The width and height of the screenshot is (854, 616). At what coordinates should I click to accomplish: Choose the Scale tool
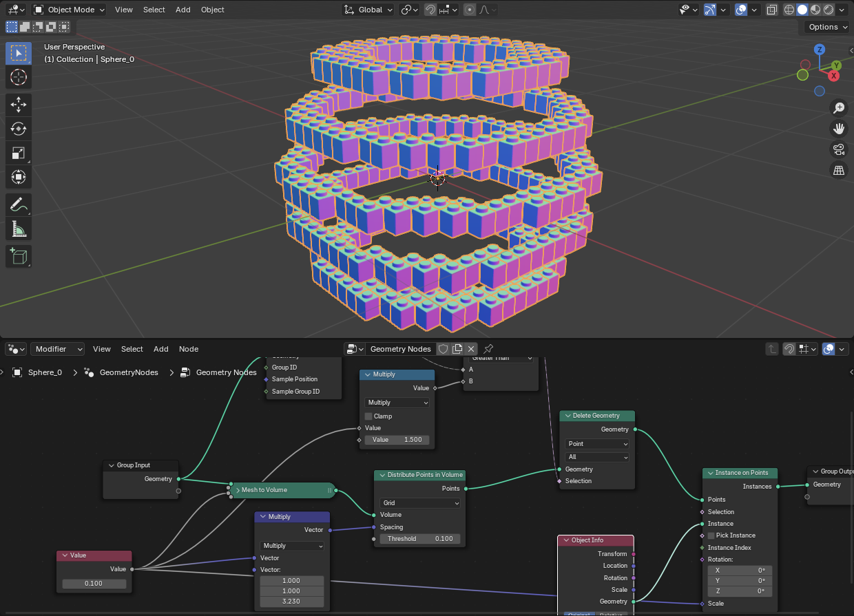pos(19,153)
